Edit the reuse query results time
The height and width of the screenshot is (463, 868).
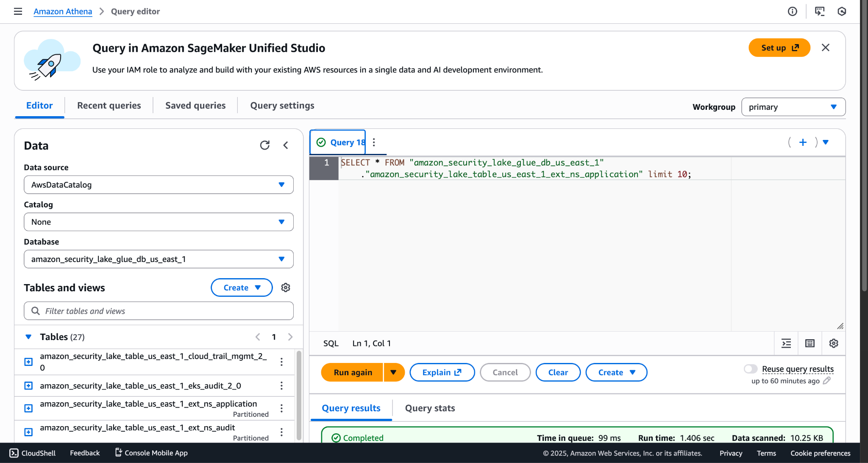click(827, 381)
